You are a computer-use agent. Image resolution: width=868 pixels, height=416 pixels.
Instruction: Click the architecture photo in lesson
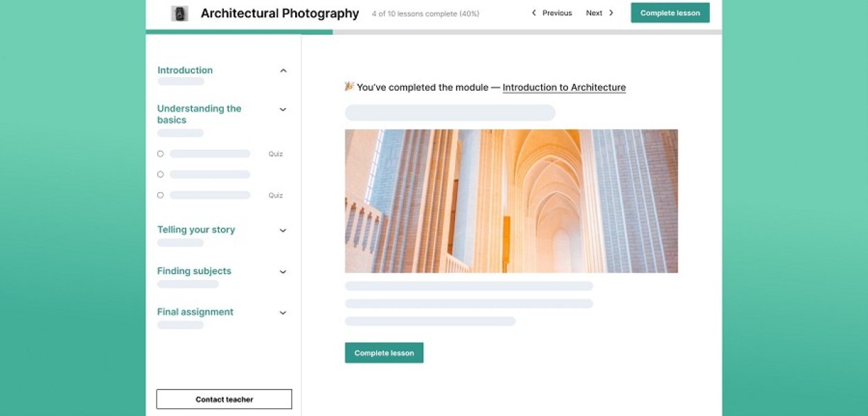click(511, 201)
